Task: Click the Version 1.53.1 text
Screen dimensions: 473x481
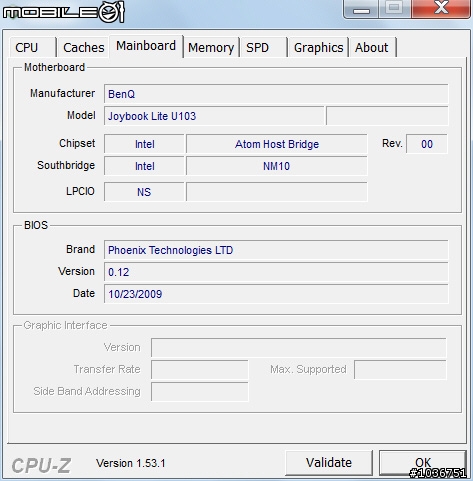Action: point(131,463)
